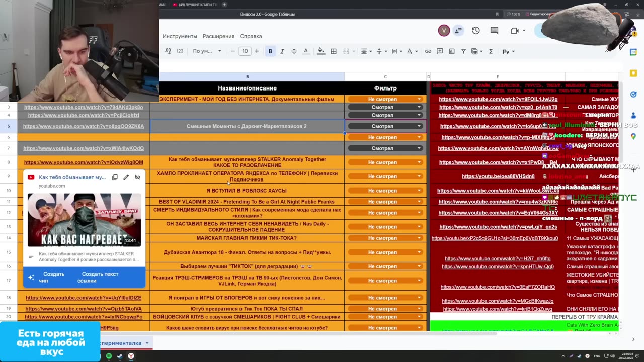Click the activity icon next to the avatar

(x=458, y=31)
